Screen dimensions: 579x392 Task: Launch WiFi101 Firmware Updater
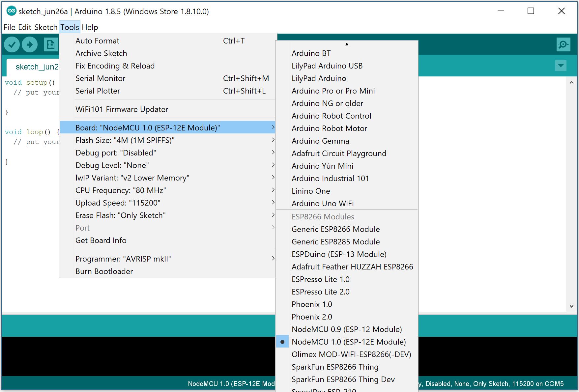click(x=167, y=109)
